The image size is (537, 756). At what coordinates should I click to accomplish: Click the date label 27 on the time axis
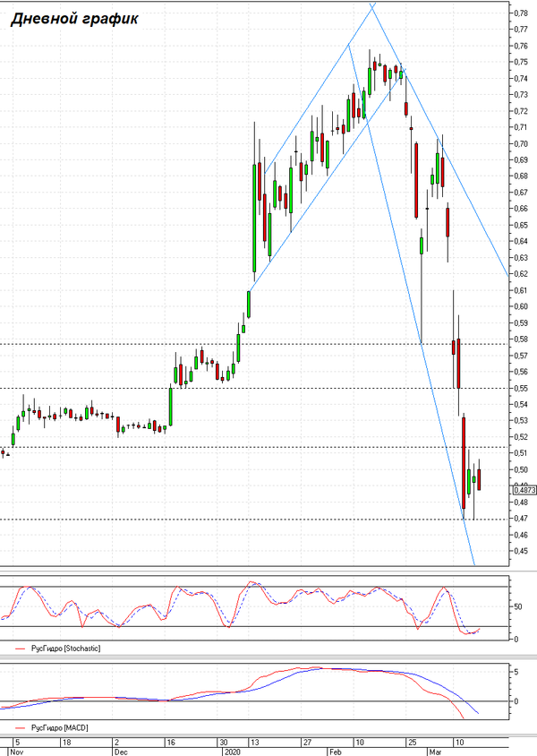[x=307, y=743]
